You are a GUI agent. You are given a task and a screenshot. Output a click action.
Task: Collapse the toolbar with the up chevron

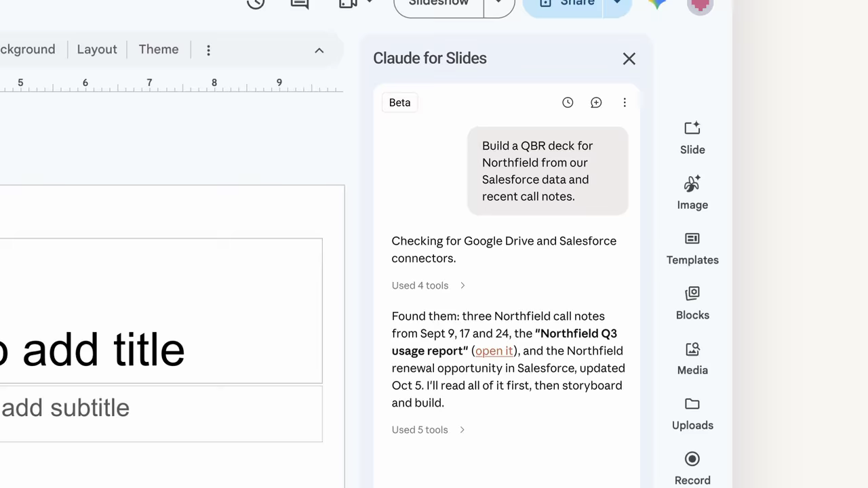(319, 50)
